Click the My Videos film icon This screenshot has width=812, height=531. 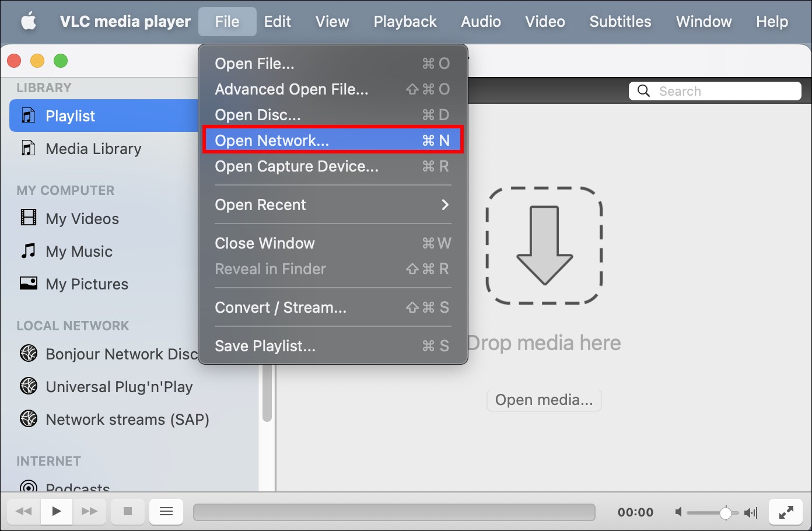(x=28, y=218)
